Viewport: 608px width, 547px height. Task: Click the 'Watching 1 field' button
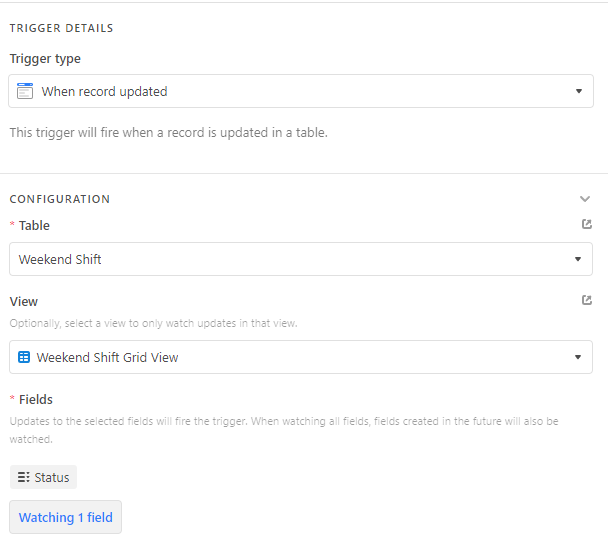tap(66, 517)
